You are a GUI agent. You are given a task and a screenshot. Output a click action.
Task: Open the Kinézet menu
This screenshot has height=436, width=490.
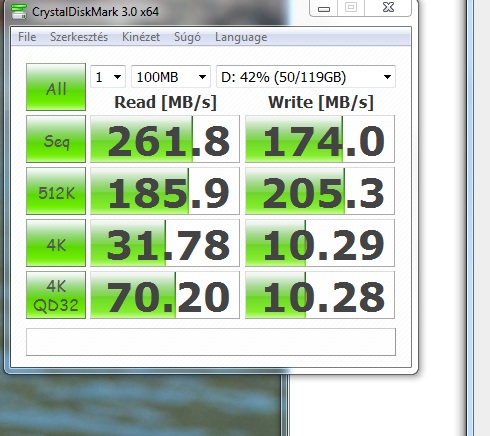click(141, 37)
